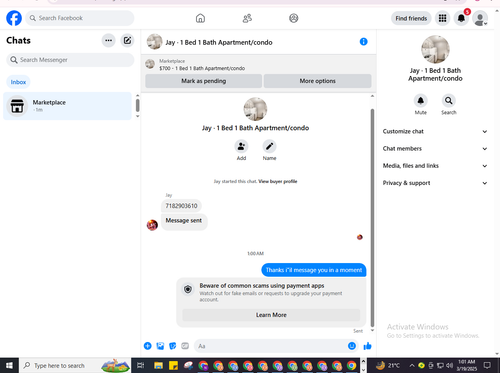Click the Find friends button

pos(411,18)
